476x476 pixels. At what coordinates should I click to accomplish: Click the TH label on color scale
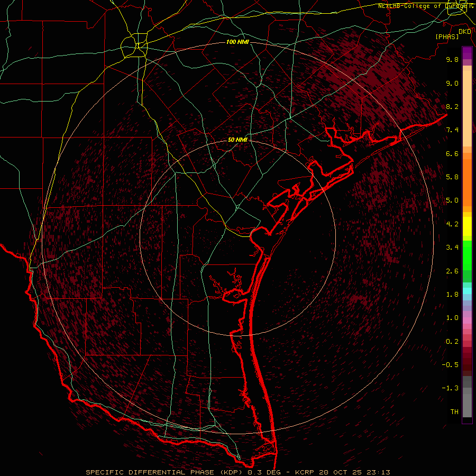tap(454, 412)
